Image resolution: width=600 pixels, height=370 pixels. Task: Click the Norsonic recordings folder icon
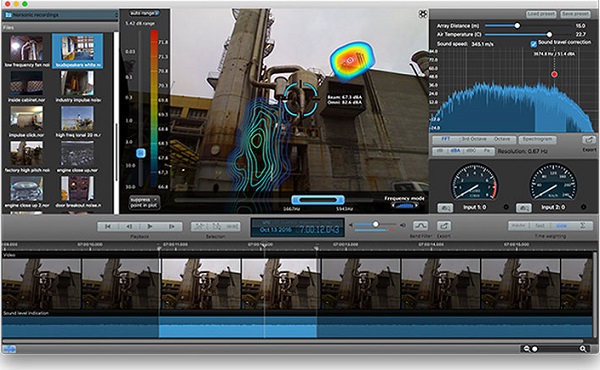[8, 15]
